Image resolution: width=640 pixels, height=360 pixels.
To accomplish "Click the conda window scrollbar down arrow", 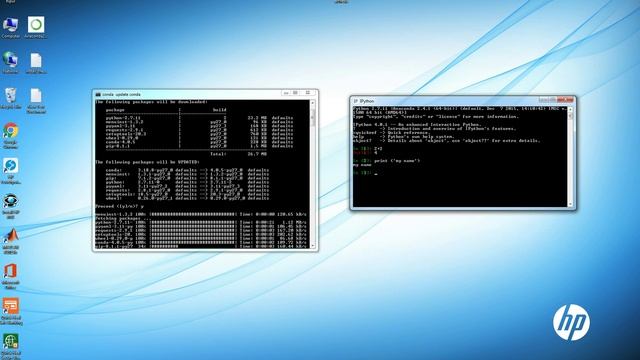I will pos(313,246).
